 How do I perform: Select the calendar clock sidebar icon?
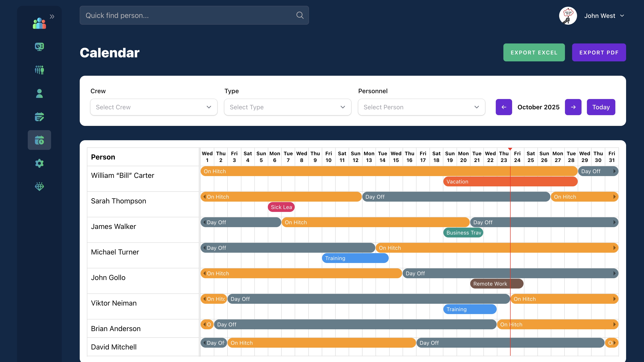pyautogui.click(x=39, y=140)
